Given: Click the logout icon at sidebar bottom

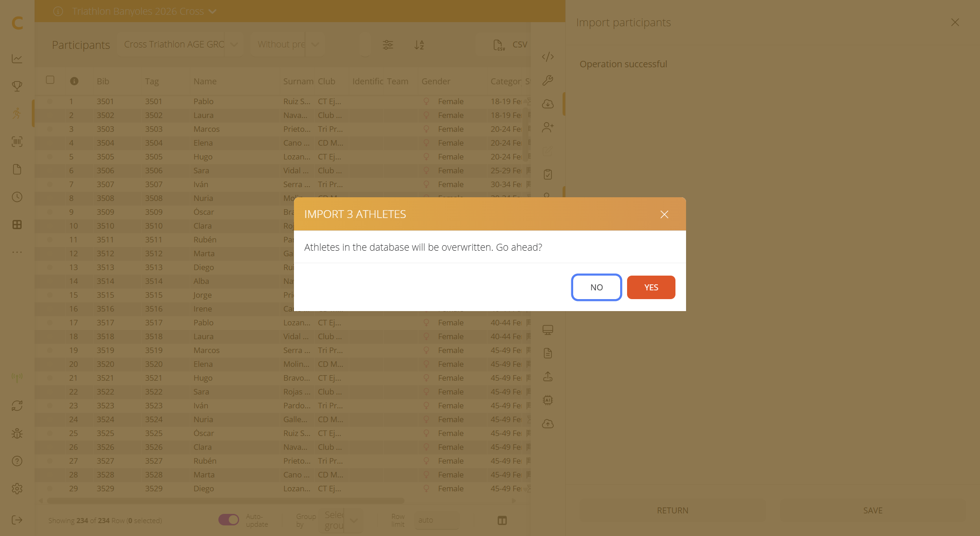Looking at the screenshot, I should 17,520.
